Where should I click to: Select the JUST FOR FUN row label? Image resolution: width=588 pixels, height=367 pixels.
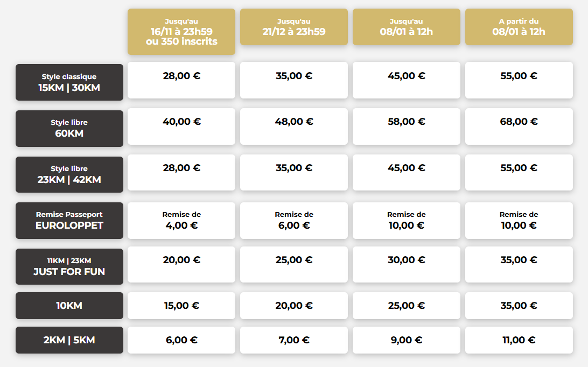tap(69, 266)
